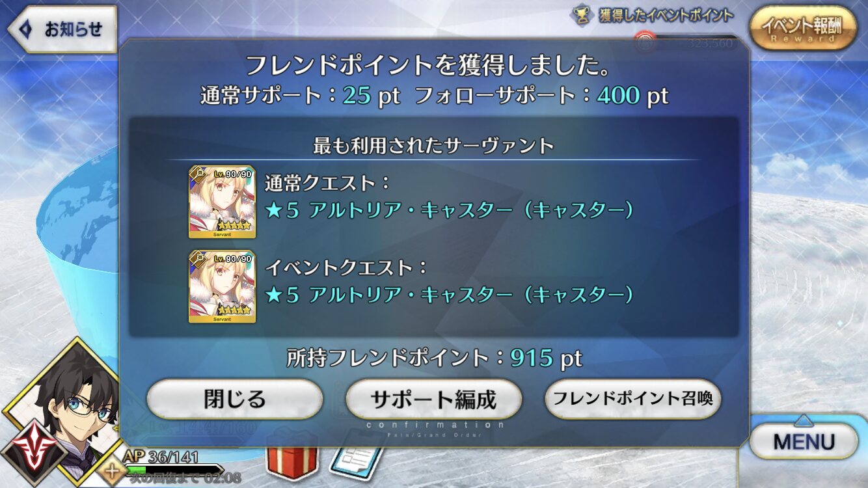Open フレンドポイント召喚 summon
This screenshot has height=488, width=868.
tap(632, 399)
